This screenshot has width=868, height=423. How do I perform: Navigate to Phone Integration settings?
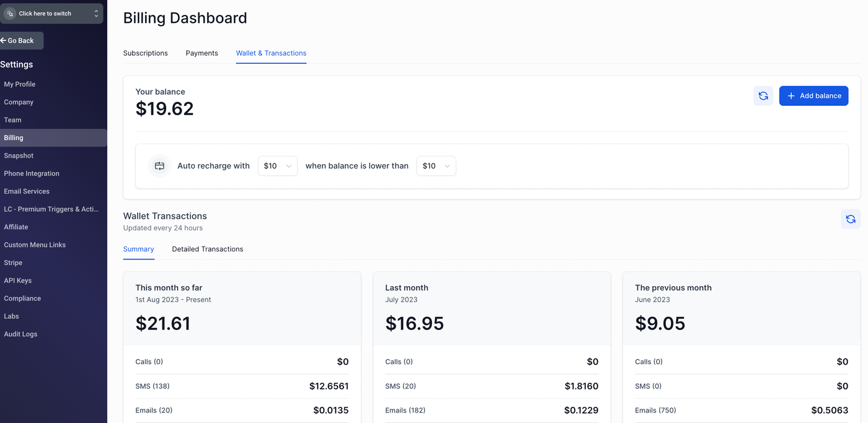point(32,173)
